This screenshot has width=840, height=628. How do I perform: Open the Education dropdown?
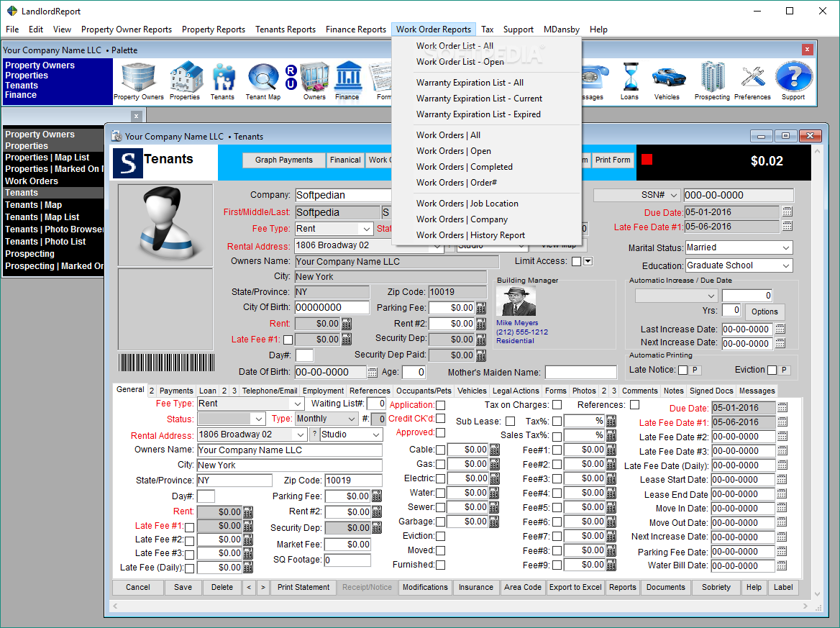click(786, 265)
